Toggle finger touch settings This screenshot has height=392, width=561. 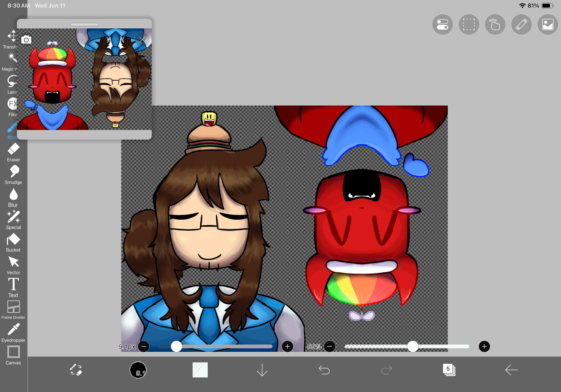(x=495, y=24)
